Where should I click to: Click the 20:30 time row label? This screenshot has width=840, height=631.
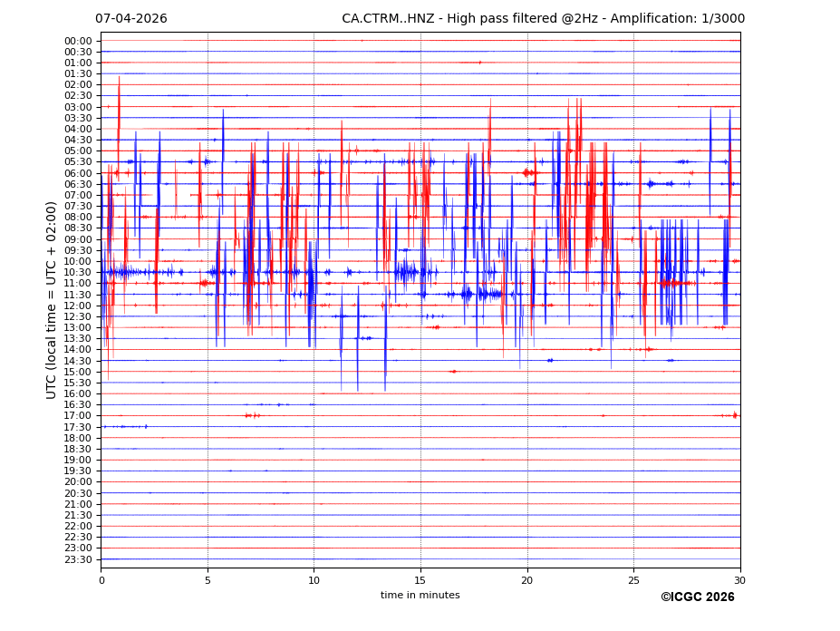coord(77,493)
